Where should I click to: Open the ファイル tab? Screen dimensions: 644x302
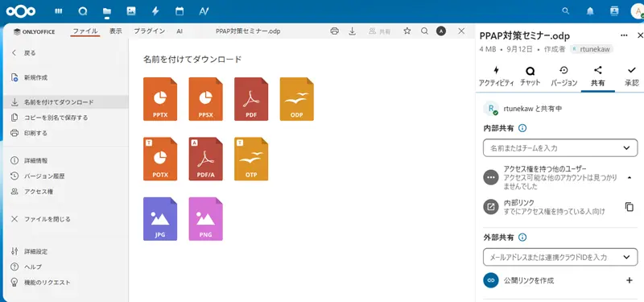(85, 31)
